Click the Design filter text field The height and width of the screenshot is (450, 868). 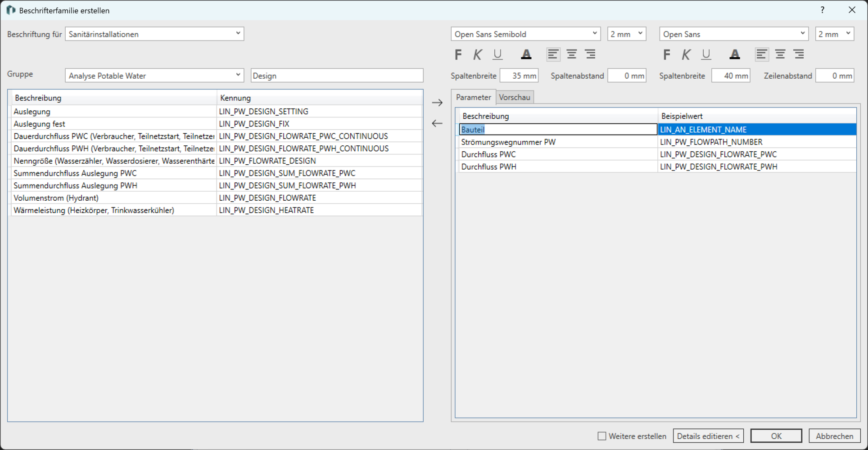coord(337,76)
